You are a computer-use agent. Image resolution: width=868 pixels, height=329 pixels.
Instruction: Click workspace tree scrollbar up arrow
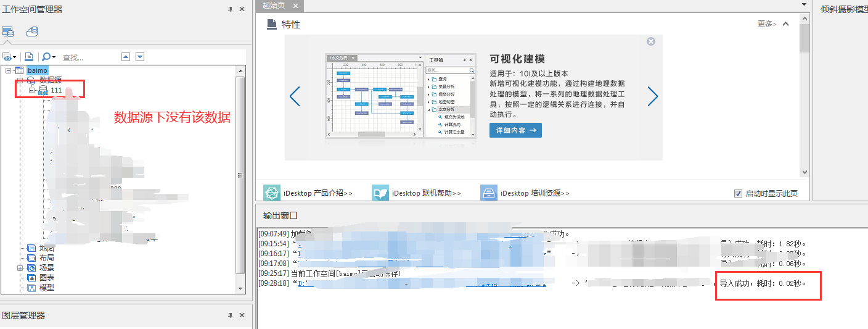pos(240,70)
